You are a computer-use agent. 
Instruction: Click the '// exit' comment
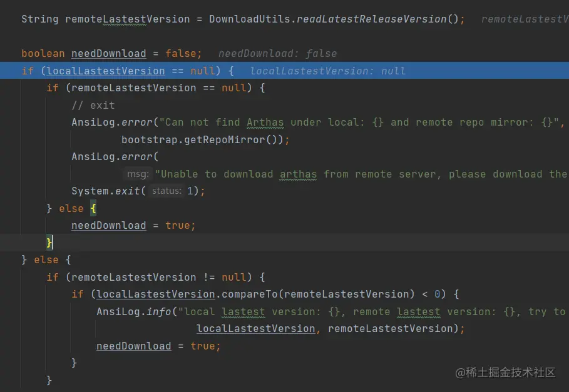[93, 106]
